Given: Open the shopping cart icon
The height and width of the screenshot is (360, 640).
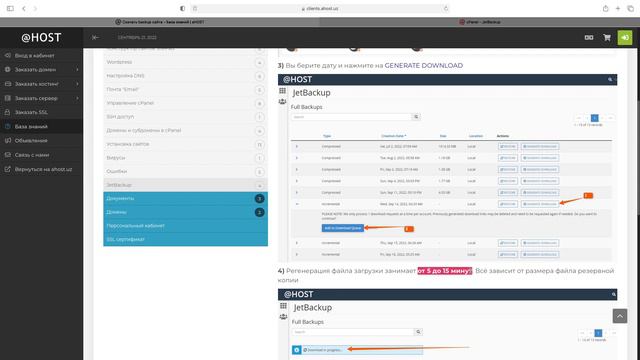Looking at the screenshot, I should [x=607, y=38].
